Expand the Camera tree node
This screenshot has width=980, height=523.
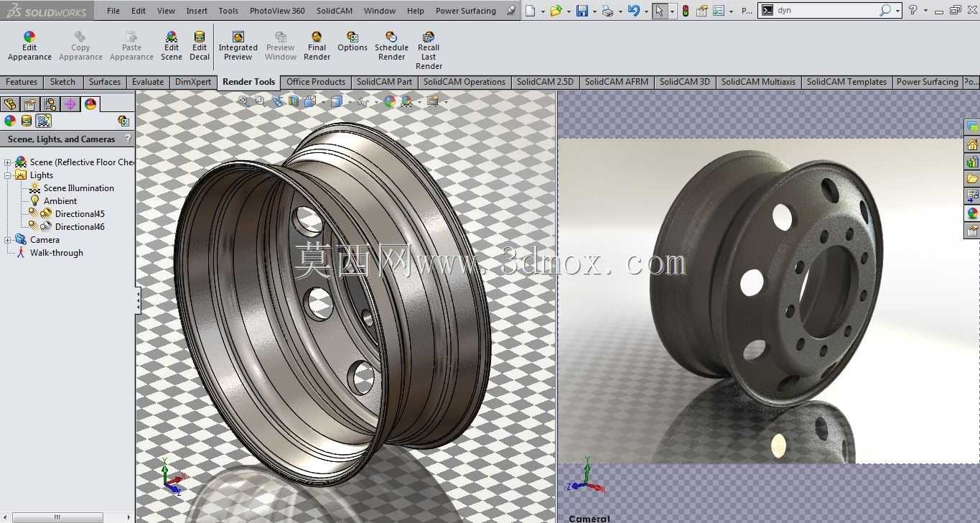tap(8, 240)
